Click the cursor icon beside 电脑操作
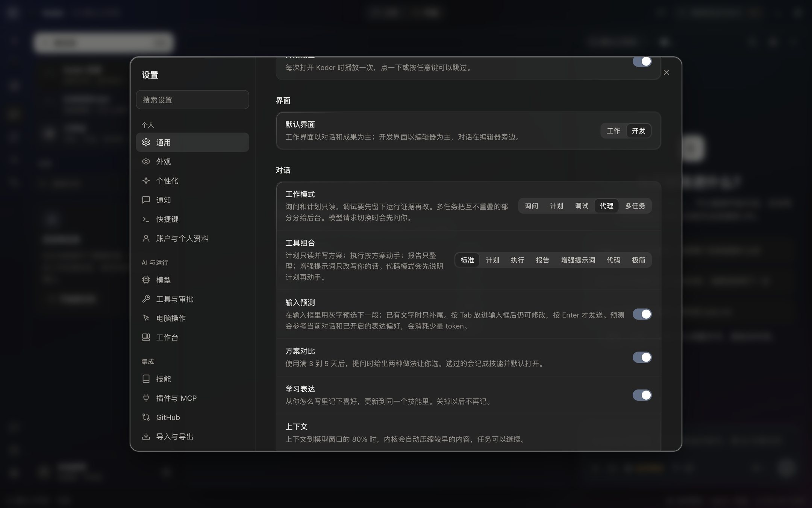Viewport: 812px width, 508px height. coord(146,318)
